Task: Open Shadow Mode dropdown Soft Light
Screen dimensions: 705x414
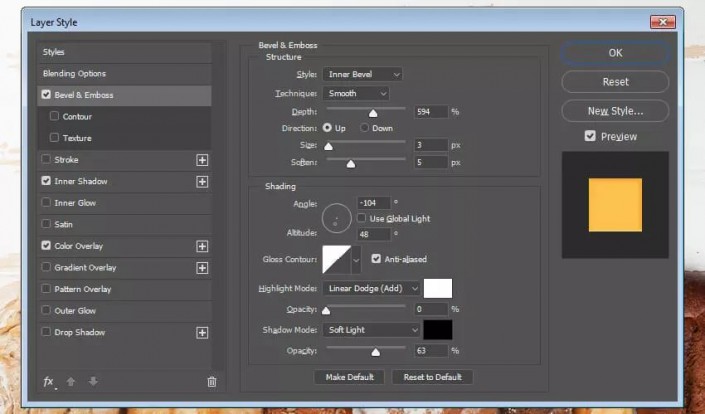Action: click(371, 330)
